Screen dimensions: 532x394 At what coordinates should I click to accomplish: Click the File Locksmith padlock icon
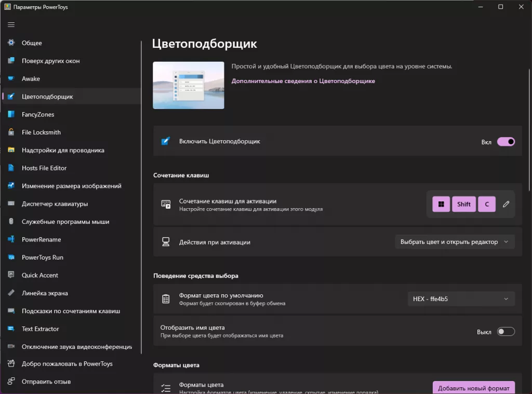coord(11,132)
